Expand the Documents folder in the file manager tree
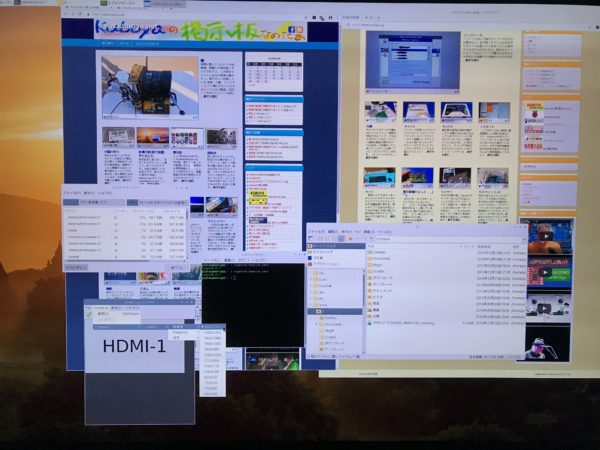 [317, 324]
